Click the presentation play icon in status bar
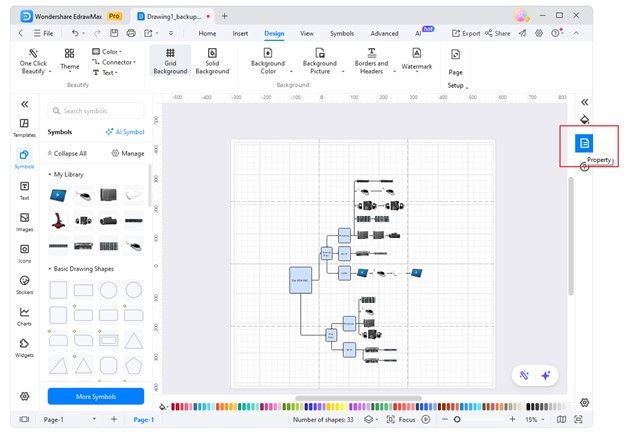 click(x=426, y=420)
